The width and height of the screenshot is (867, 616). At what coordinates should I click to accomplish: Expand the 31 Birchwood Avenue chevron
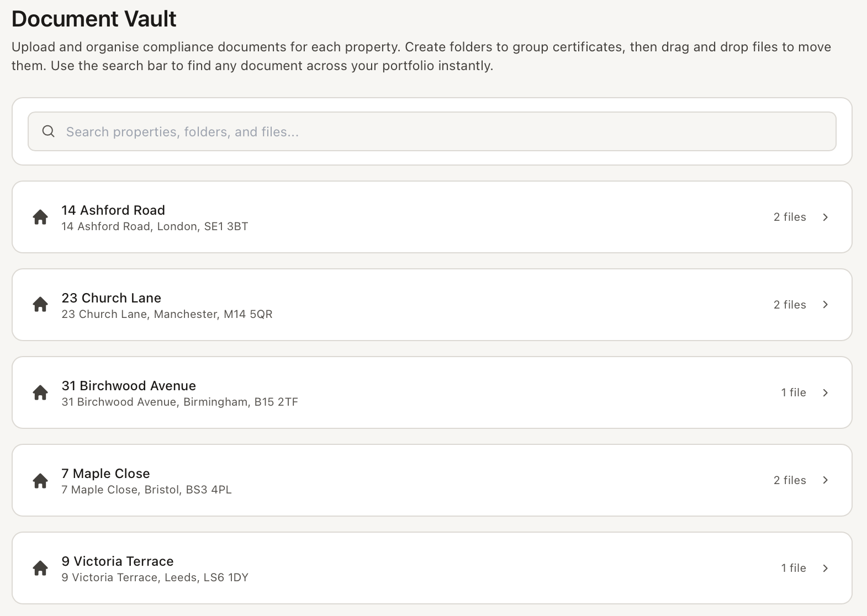pos(826,392)
